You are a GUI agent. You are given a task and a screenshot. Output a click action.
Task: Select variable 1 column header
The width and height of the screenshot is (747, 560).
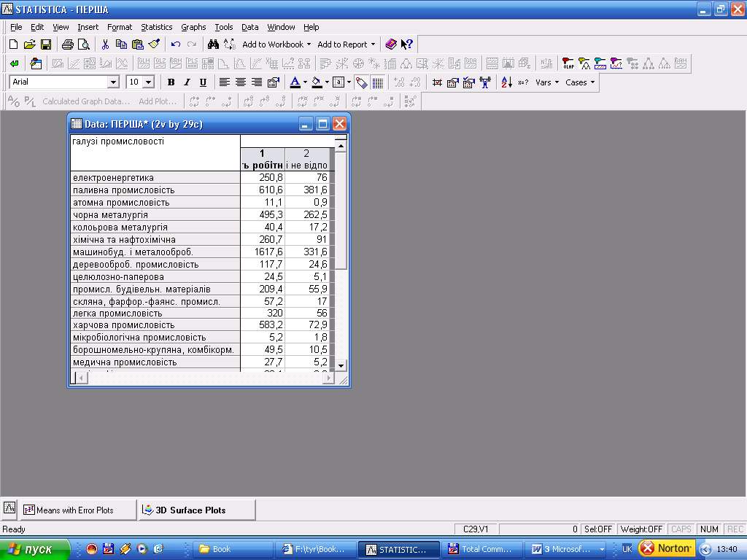(263, 159)
